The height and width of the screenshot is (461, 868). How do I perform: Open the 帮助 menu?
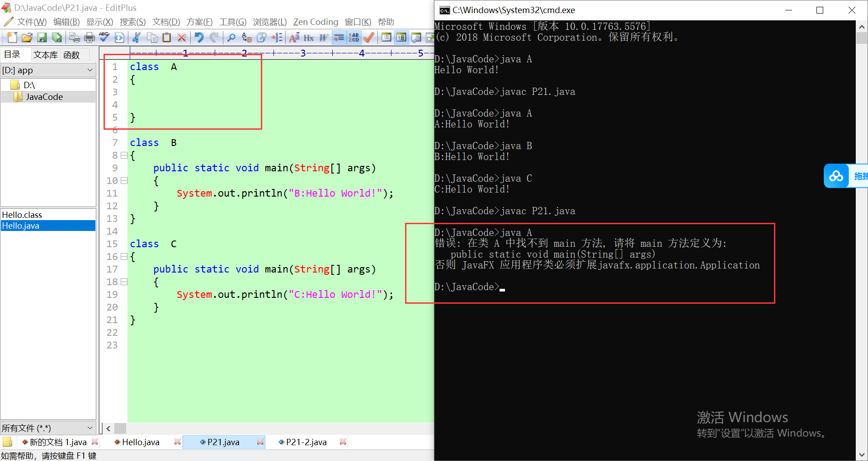coord(386,22)
